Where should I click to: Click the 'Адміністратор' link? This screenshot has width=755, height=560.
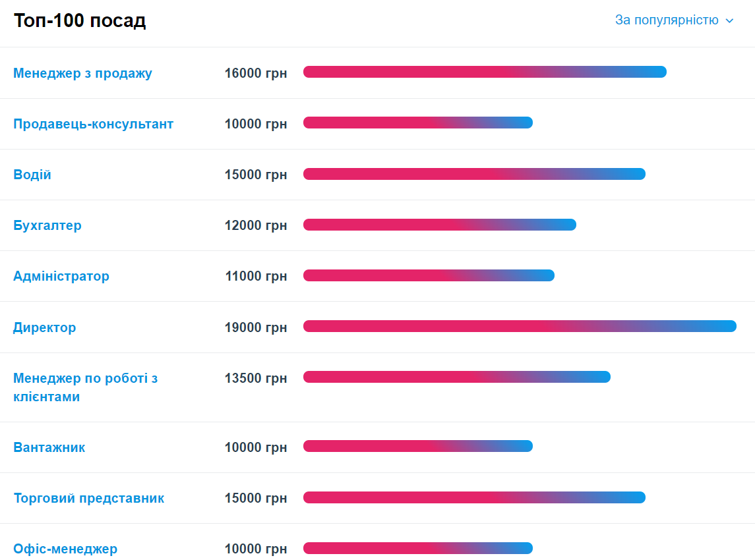61,276
